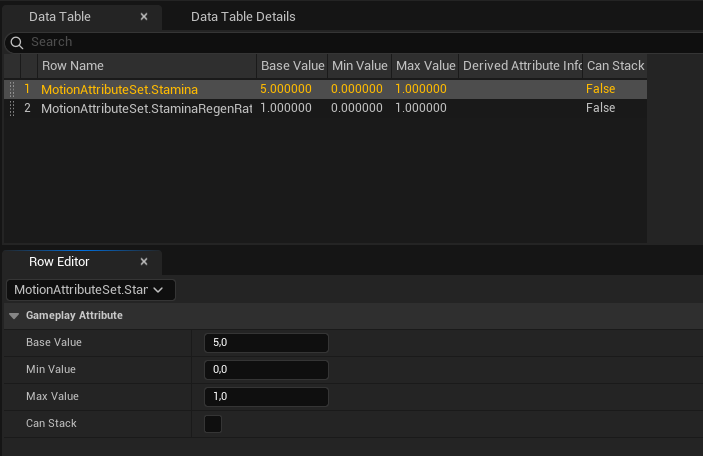Click the search magnifier icon
The height and width of the screenshot is (456, 703).
(x=15, y=42)
